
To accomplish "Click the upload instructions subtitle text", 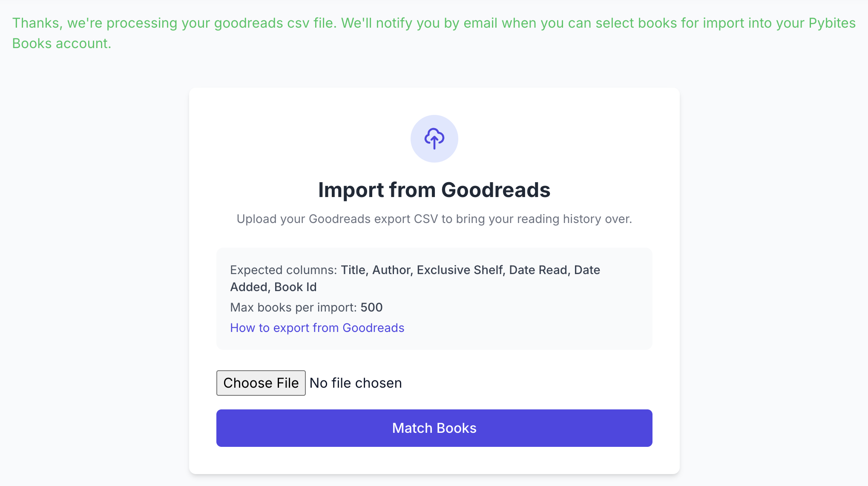I will tap(434, 219).
